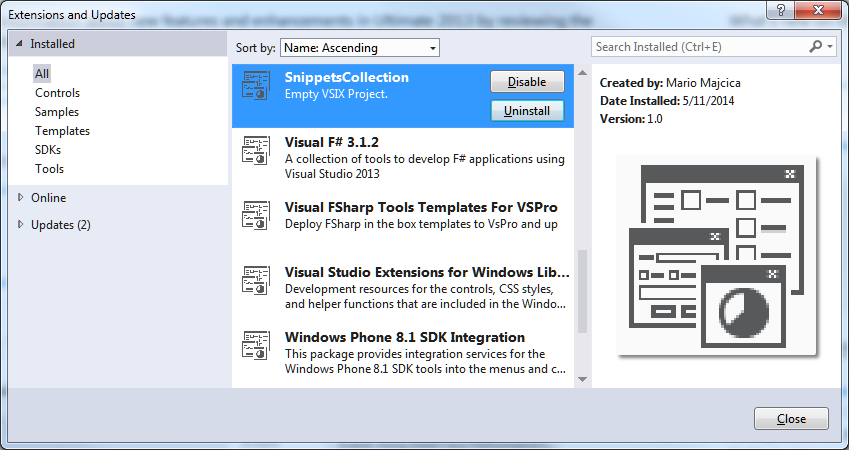Click the SnippetsCollection extension icon
This screenshot has height=450, width=849.
point(256,86)
